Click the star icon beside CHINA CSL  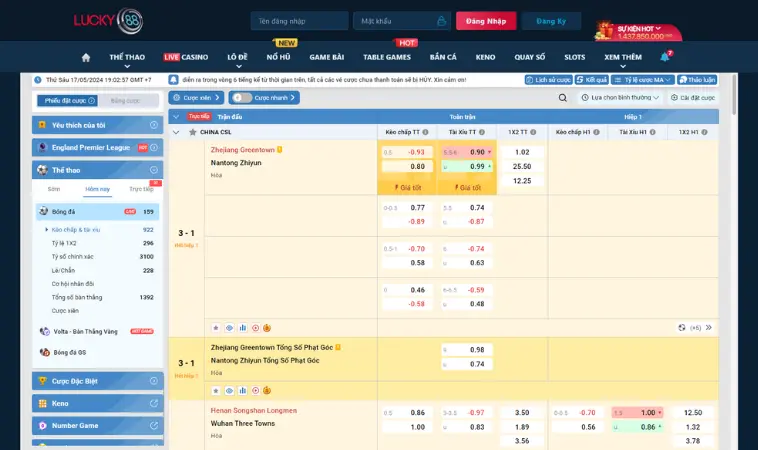[192, 131]
